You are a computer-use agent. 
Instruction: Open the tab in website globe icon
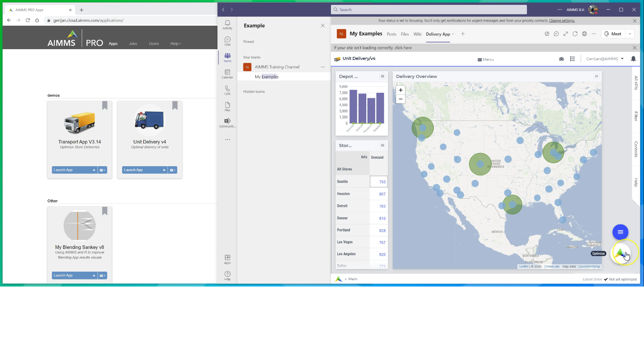click(584, 34)
